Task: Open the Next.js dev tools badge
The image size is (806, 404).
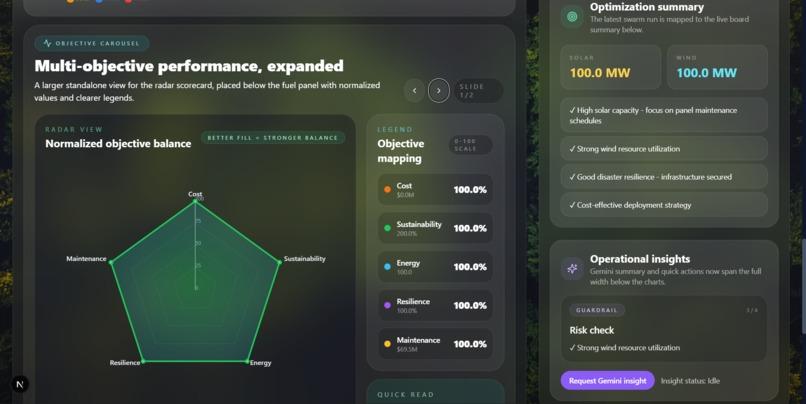Action: pos(20,384)
